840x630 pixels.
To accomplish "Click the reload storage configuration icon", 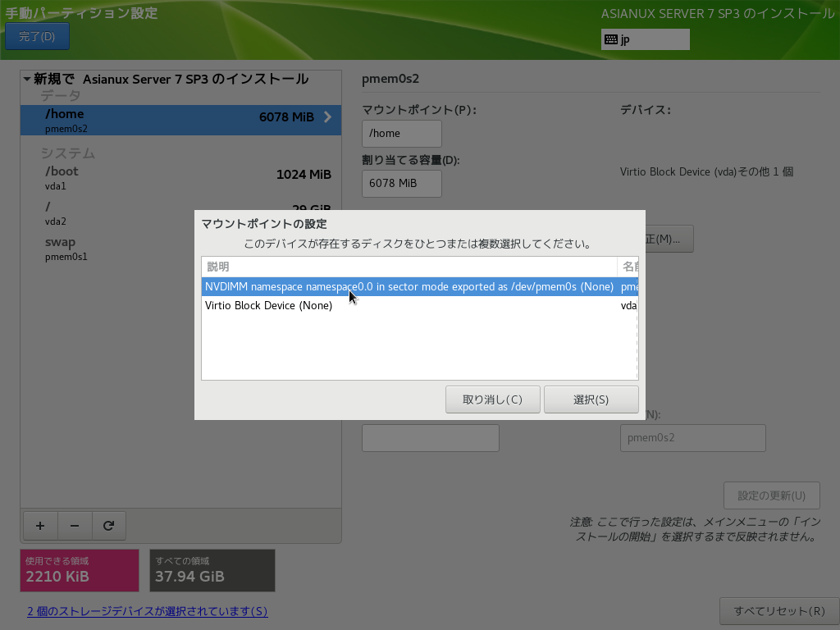I will coord(108,526).
